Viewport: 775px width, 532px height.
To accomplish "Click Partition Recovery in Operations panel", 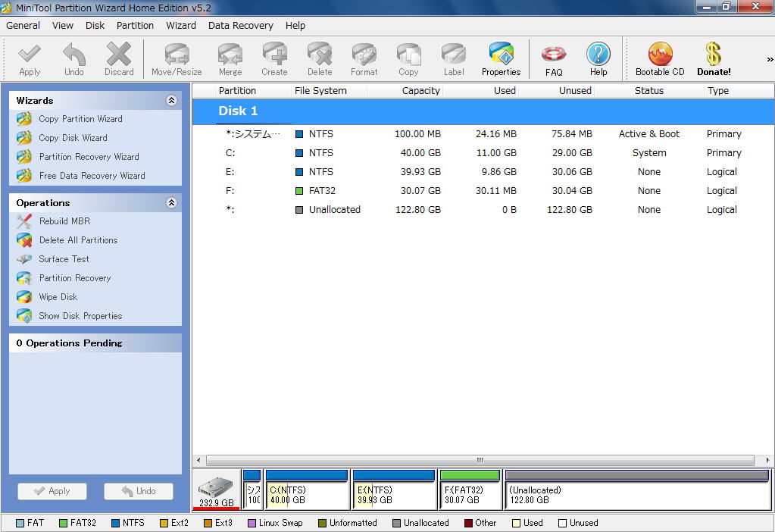I will tap(75, 278).
